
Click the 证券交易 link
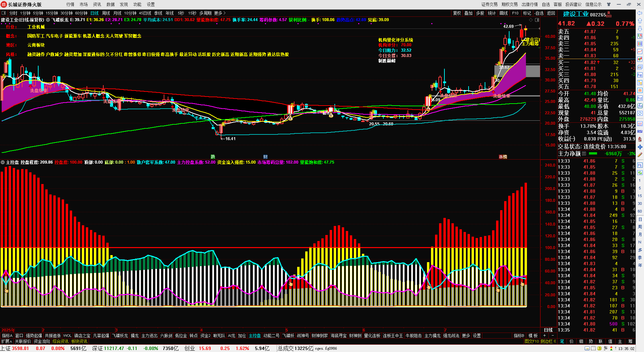coord(489,4)
